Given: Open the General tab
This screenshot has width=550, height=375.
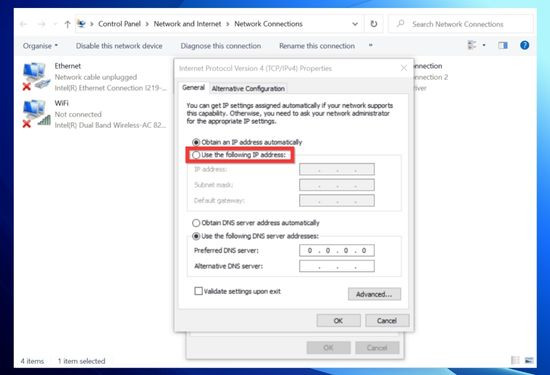Looking at the screenshot, I should click(193, 87).
